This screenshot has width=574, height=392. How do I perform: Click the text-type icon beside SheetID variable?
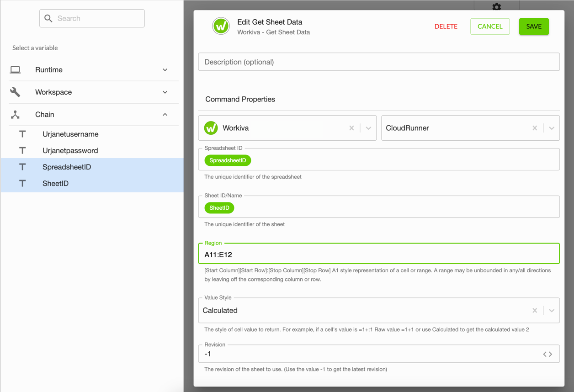tap(22, 184)
